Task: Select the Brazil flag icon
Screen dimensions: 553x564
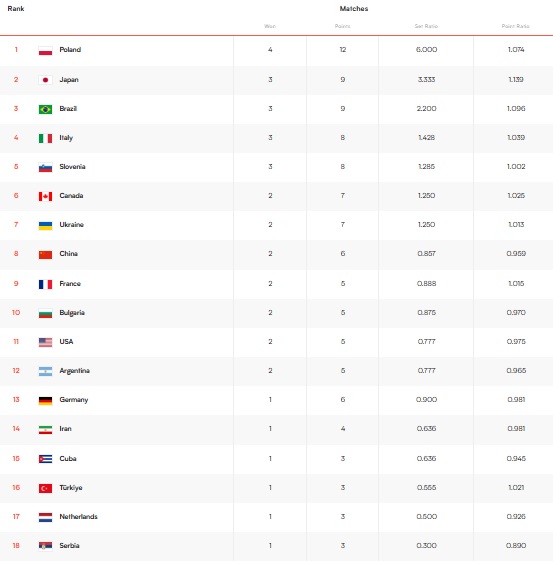Action: 45,109
